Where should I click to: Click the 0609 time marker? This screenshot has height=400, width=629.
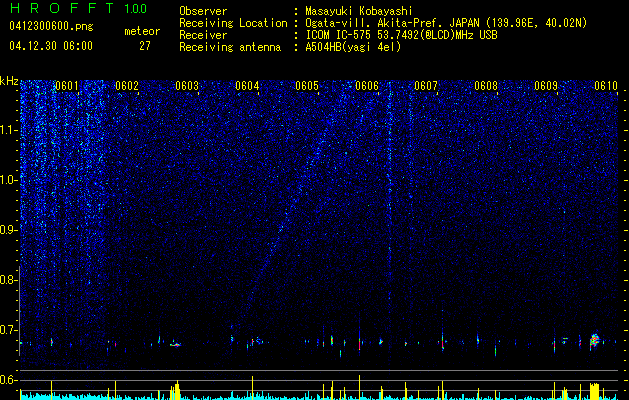(x=546, y=86)
